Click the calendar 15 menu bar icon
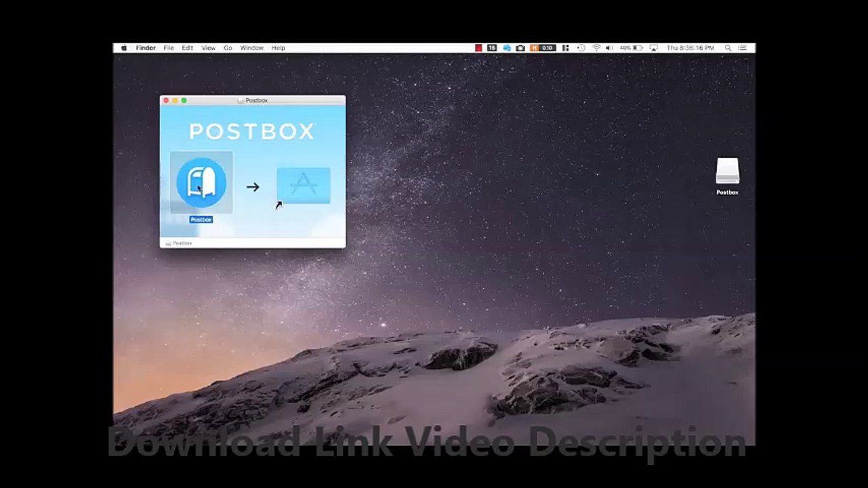This screenshot has height=488, width=868. 492,48
